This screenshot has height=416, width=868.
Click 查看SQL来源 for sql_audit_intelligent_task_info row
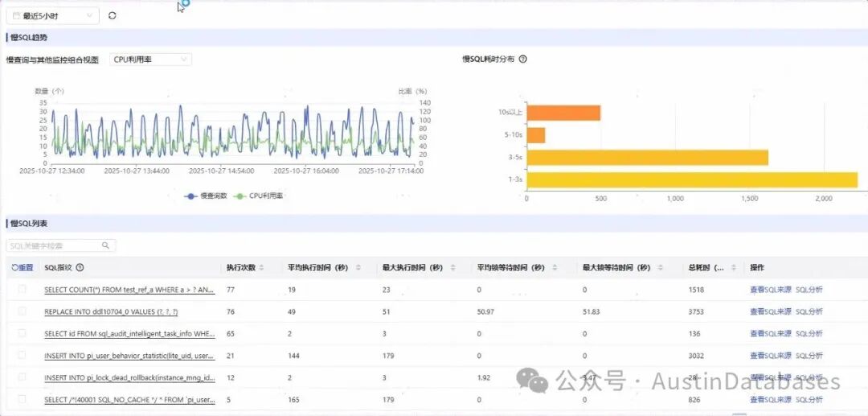click(x=771, y=333)
